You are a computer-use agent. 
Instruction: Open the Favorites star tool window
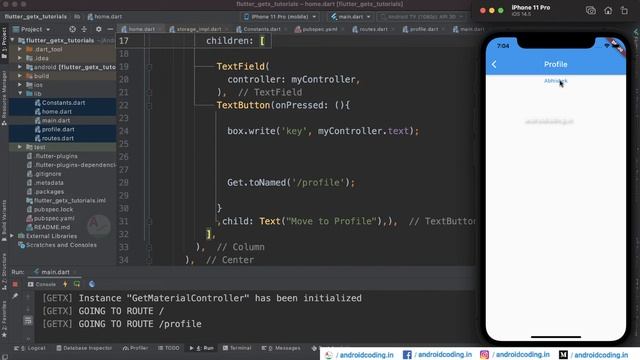pyautogui.click(x=4, y=320)
